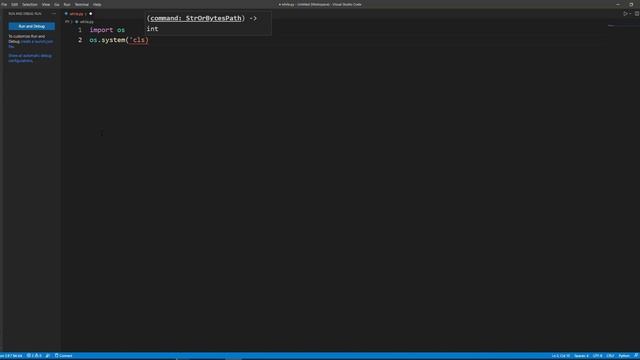Open the Terminal menu
The image size is (640, 360).
coord(82,4)
